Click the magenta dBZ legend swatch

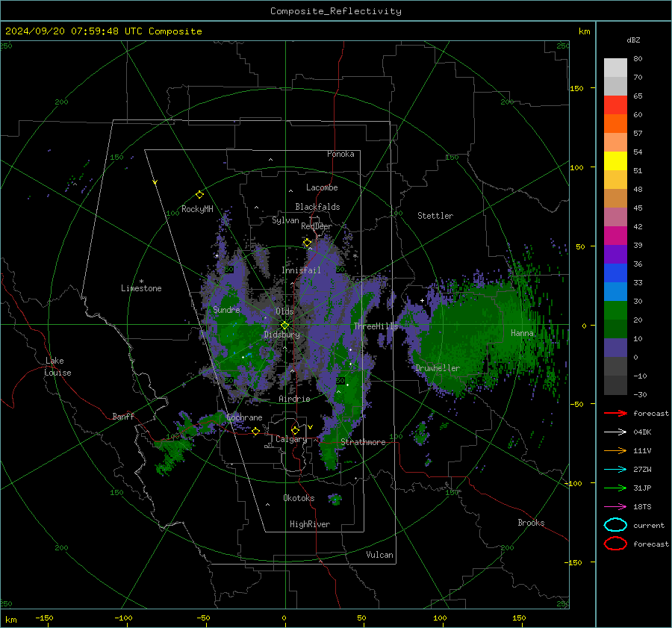(615, 235)
